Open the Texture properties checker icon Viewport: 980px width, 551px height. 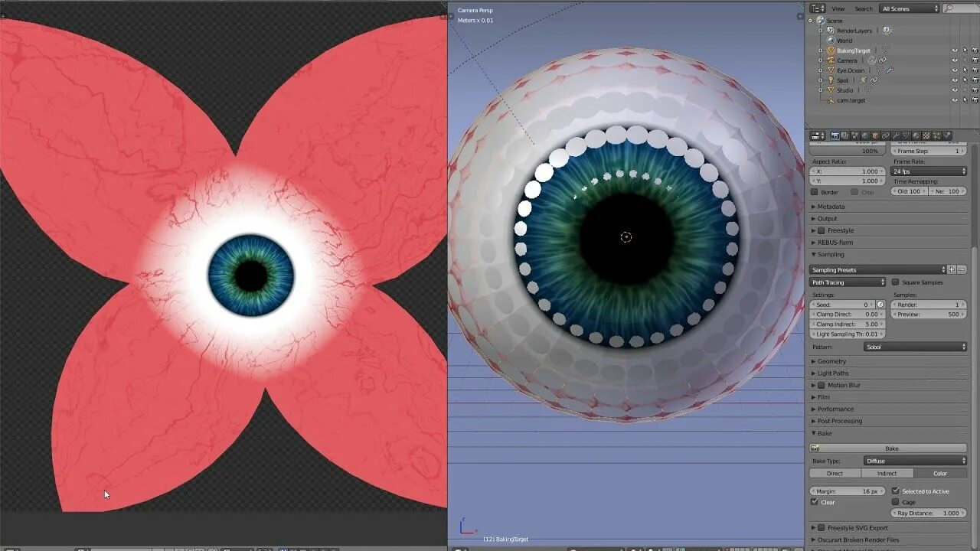point(926,135)
